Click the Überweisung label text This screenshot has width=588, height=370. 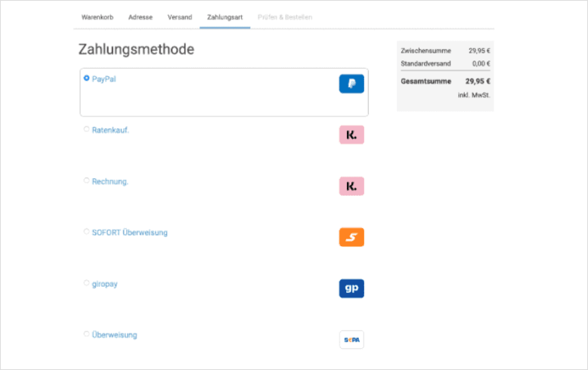tap(114, 335)
